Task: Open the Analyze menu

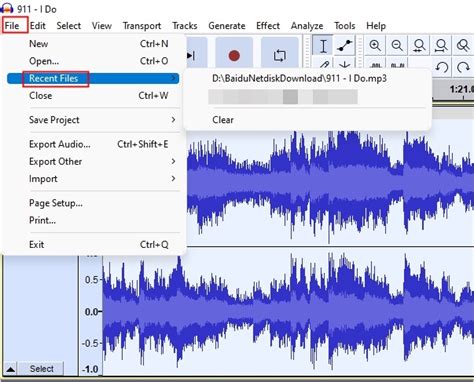Action: [307, 26]
